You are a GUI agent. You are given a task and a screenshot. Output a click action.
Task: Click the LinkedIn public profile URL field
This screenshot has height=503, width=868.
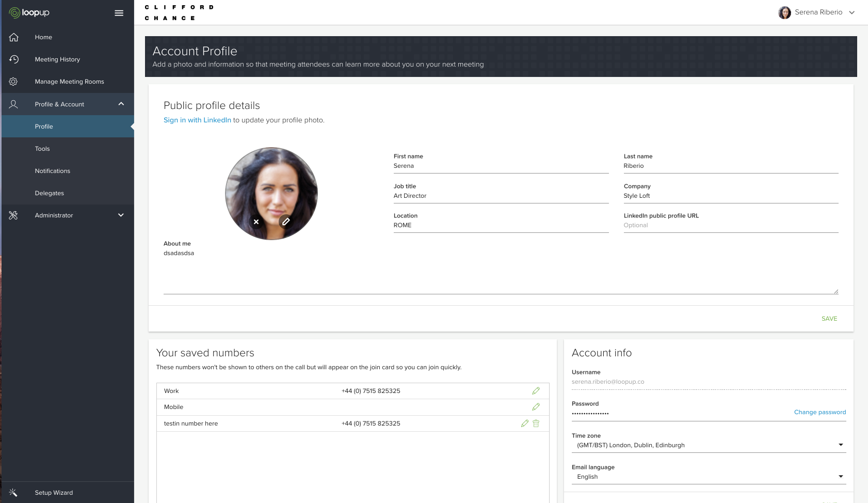(x=731, y=226)
